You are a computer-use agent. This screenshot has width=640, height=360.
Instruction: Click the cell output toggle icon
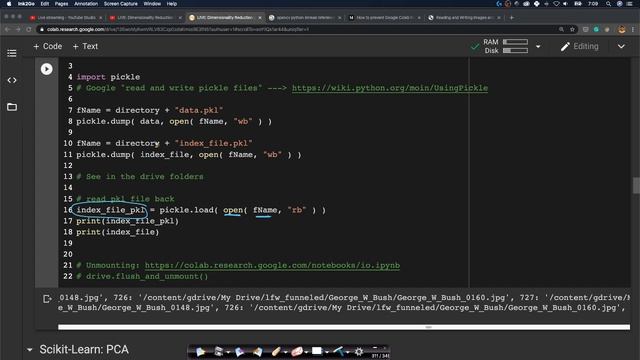pyautogui.click(x=47, y=299)
